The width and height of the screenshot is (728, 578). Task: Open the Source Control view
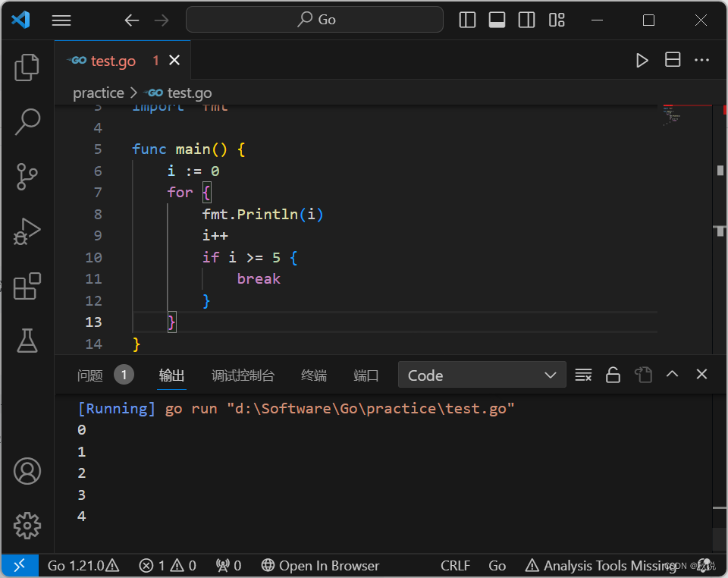(x=27, y=177)
